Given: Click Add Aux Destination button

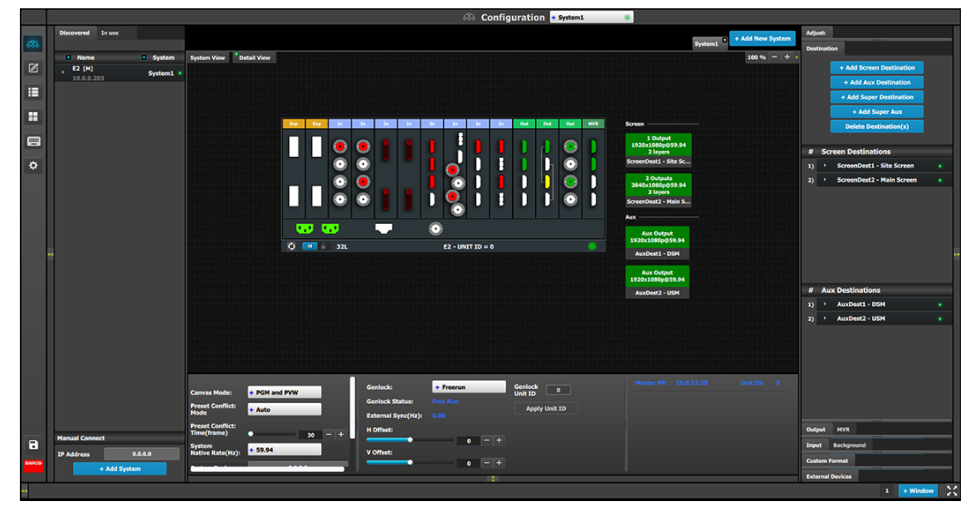Looking at the screenshot, I should click(877, 82).
